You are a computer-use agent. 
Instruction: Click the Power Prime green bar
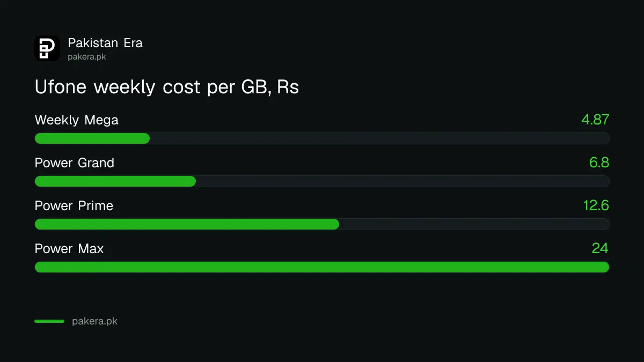[x=187, y=224]
